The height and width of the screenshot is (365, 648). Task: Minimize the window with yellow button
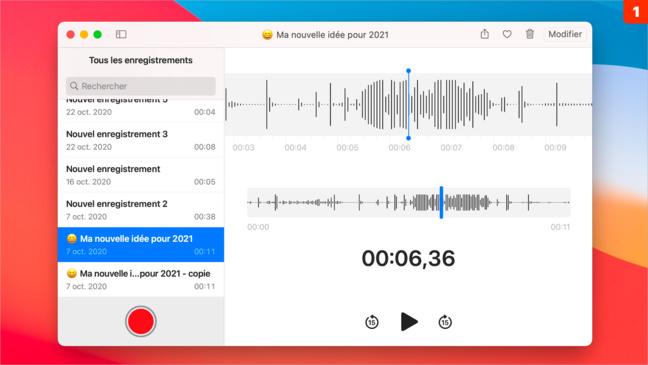click(84, 34)
